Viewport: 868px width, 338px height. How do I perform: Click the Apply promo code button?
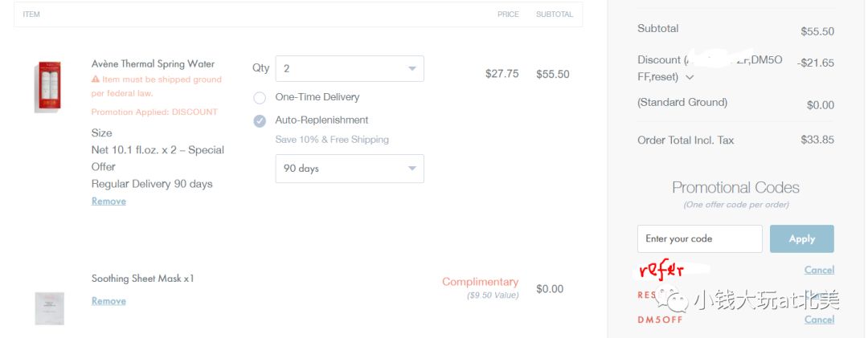click(x=801, y=239)
